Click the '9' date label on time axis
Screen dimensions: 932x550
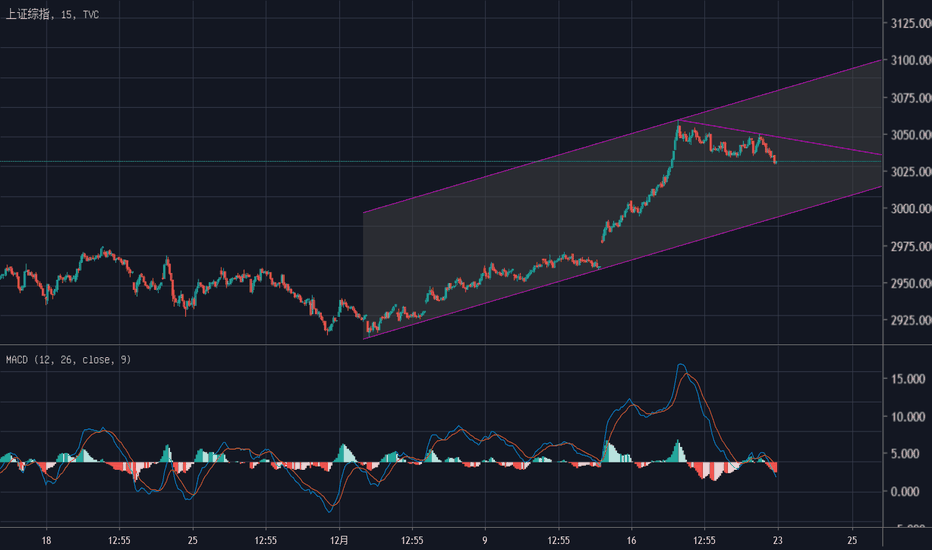[x=485, y=540]
